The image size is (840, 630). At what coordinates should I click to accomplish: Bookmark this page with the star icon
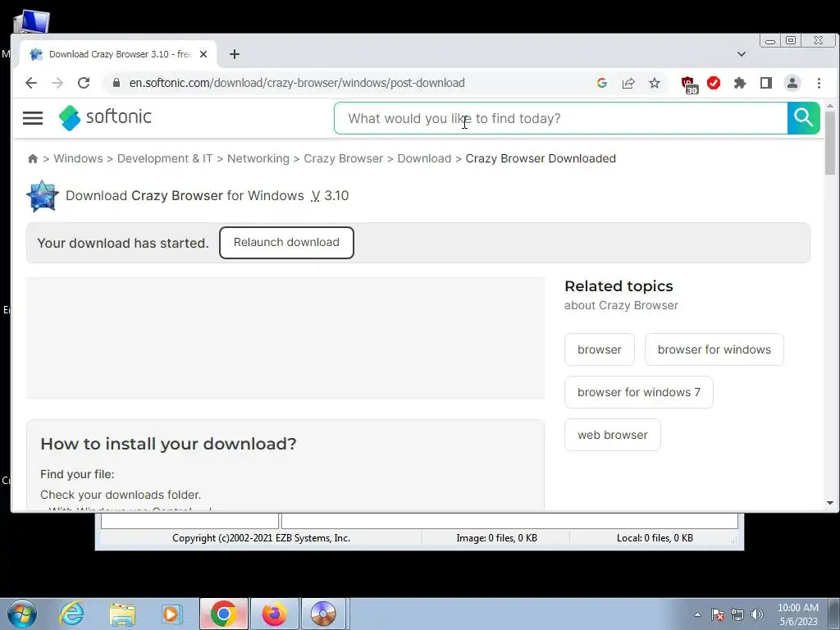coord(655,83)
